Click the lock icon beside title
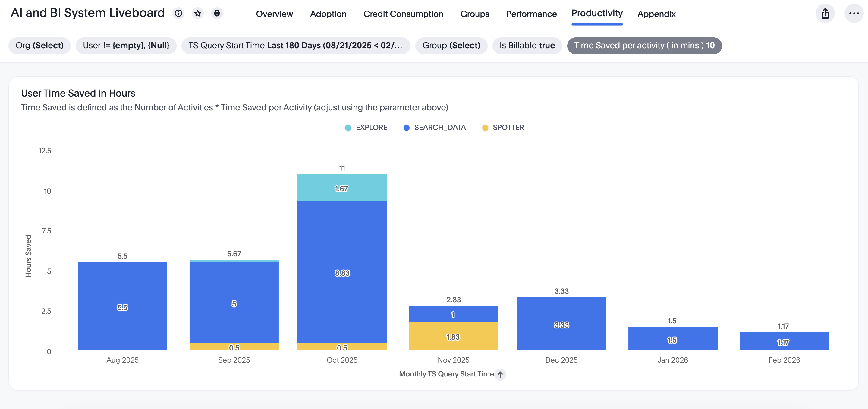Image resolution: width=868 pixels, height=409 pixels. 217,14
